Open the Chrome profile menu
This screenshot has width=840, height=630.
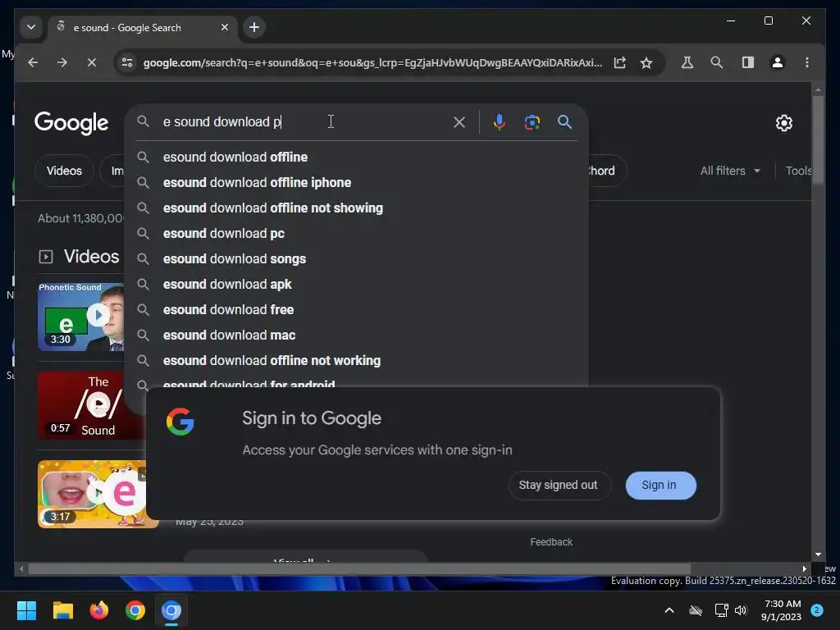coord(778,62)
